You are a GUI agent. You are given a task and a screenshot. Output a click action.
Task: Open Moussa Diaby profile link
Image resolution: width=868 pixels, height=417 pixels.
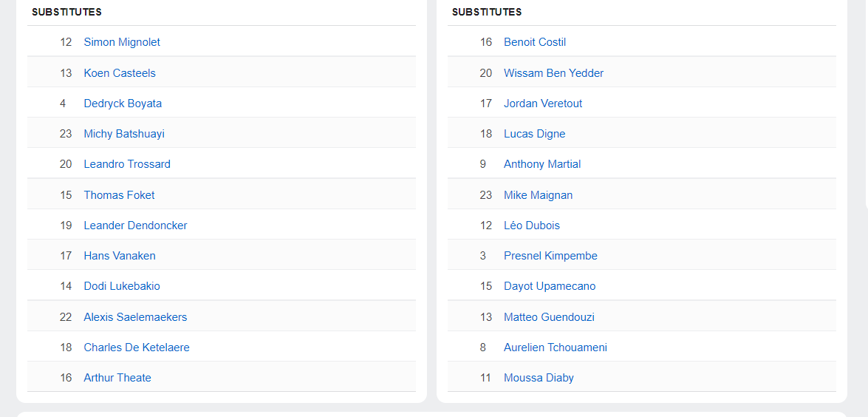pos(539,378)
